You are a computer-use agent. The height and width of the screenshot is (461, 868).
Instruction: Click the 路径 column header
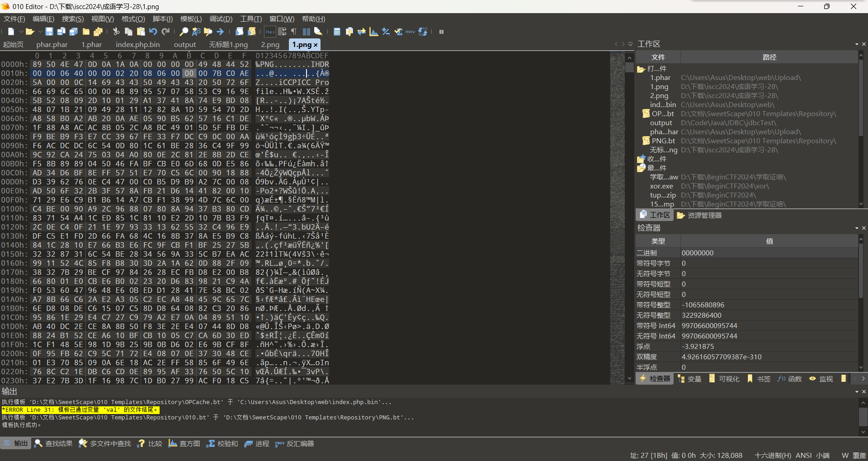click(x=769, y=57)
